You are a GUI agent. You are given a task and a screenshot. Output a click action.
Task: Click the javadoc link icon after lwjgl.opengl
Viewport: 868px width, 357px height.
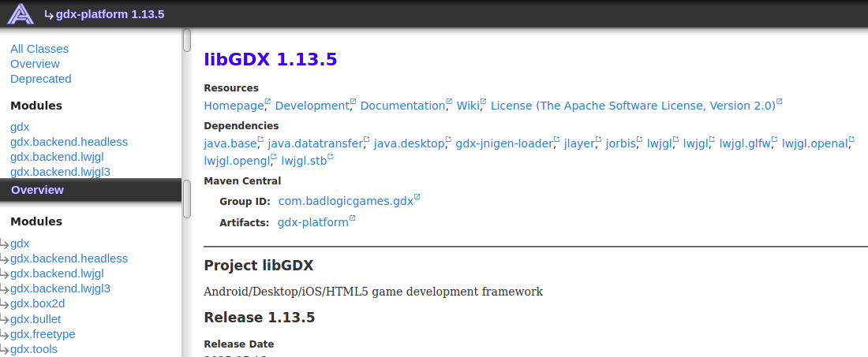[274, 157]
